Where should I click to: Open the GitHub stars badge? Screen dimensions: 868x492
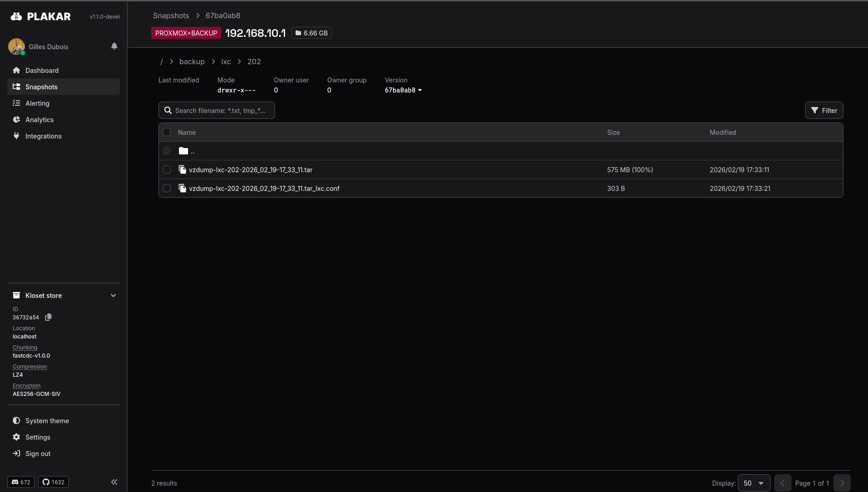[54, 482]
